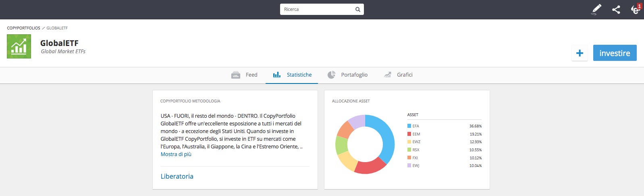Select the EFA asset label
Image resolution: width=644 pixels, height=196 pixels.
click(x=415, y=126)
